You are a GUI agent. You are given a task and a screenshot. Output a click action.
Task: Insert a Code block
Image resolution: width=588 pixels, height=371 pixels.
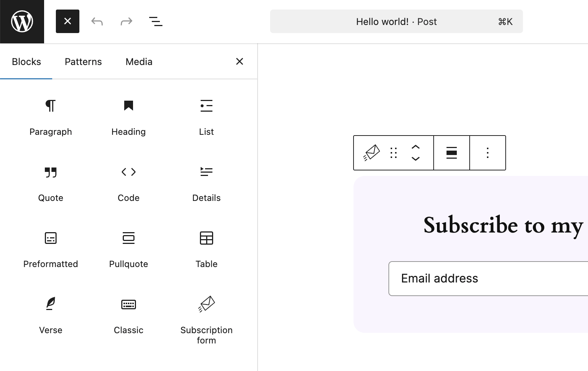(x=129, y=184)
